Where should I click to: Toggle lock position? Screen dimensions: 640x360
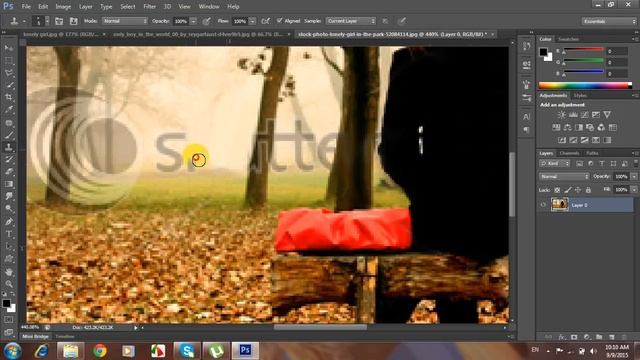click(x=578, y=190)
